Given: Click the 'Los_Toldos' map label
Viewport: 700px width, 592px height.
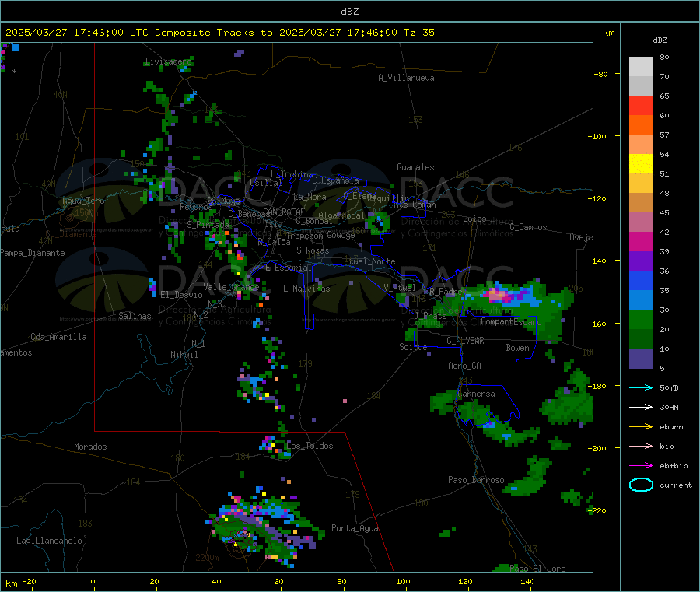Looking at the screenshot, I should click(x=310, y=446).
